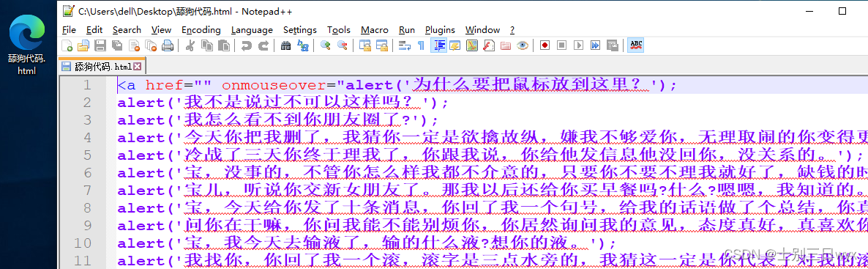Image resolution: width=868 pixels, height=269 pixels.
Task: Click the Copy toolbar icon
Action: click(207, 45)
